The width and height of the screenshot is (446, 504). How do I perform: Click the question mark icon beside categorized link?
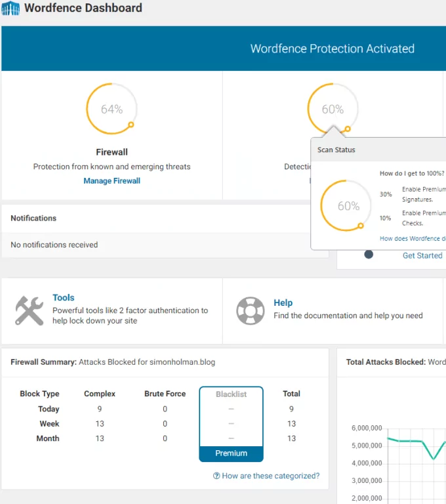216,476
